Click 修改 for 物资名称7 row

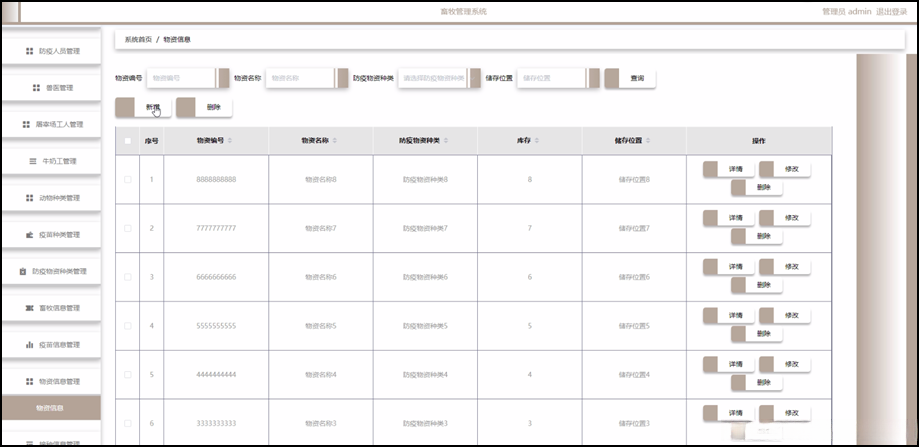tap(785, 217)
